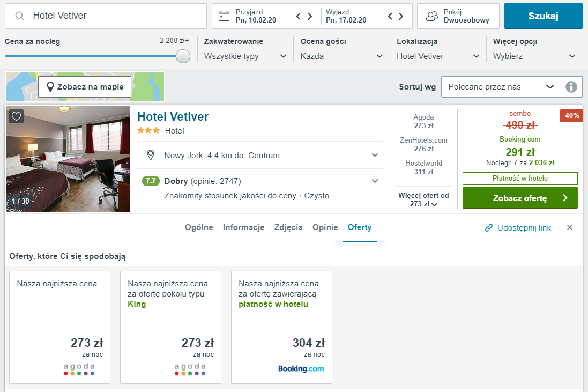This screenshot has width=588, height=392.
Task: Open the Hotel Vetiver title link
Action: 173,116
